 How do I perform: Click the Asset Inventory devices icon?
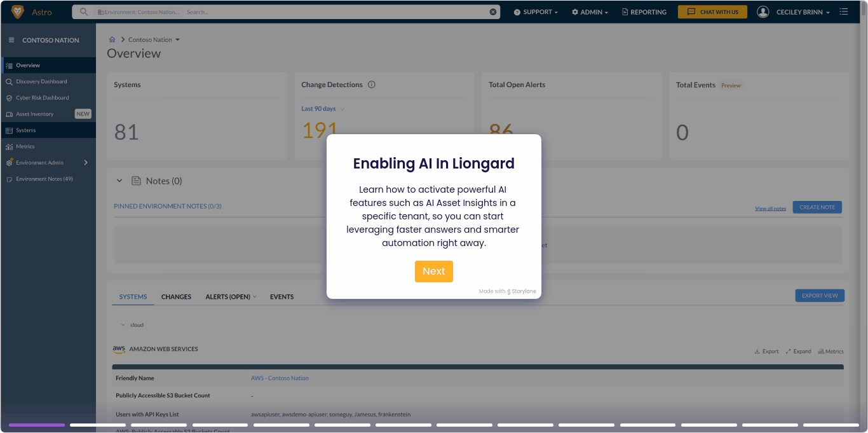tap(9, 114)
